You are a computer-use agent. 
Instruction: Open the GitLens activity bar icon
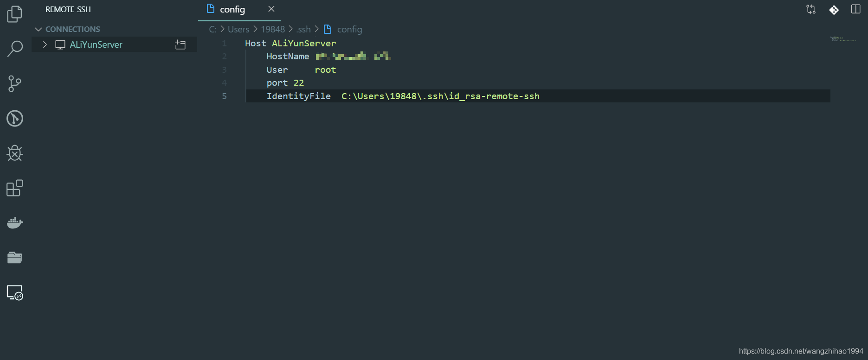pyautogui.click(x=15, y=118)
